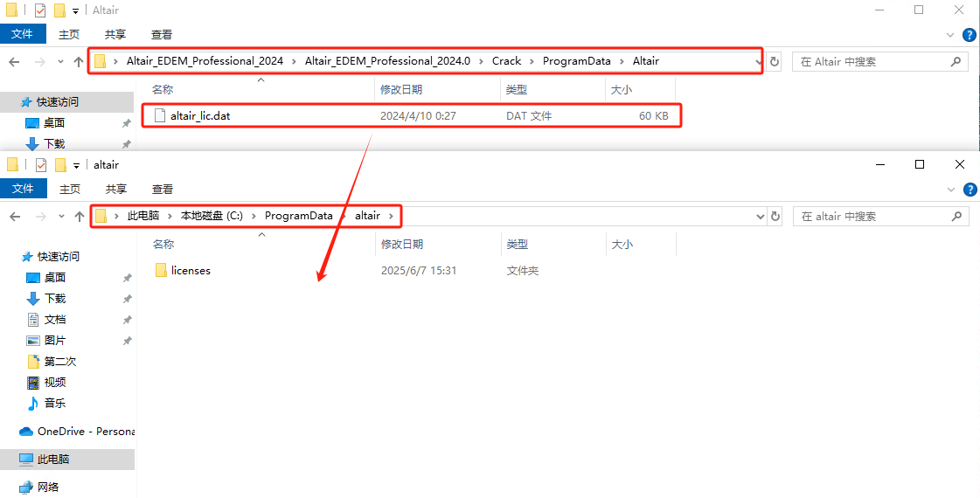Sort by 名称 column in lower window

point(163,245)
